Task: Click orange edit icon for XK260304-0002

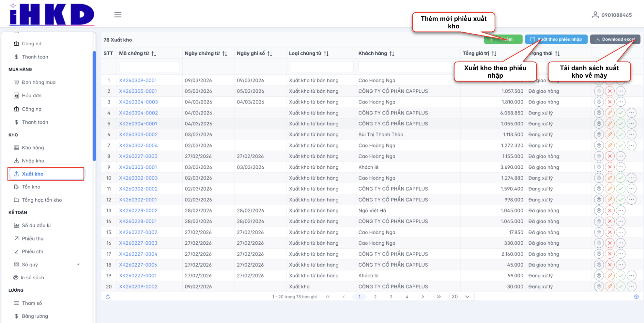Action: click(x=609, y=113)
